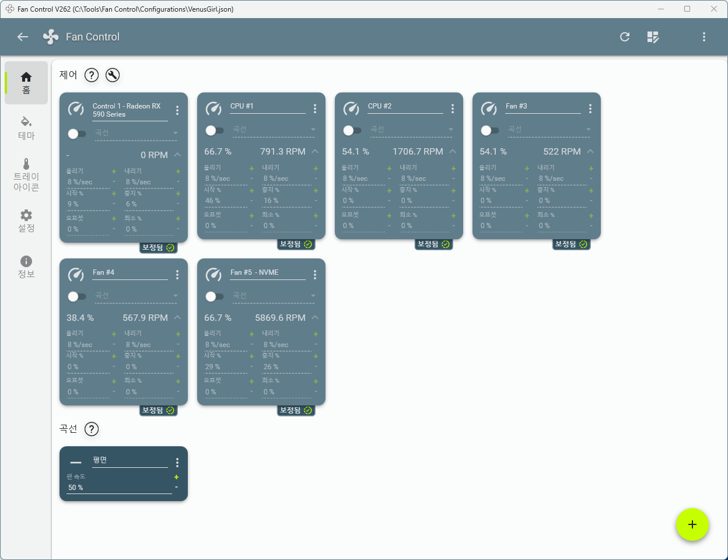Viewport: 728px width, 560px height.
Task: Click the wrench icon next to 제어
Action: click(113, 75)
